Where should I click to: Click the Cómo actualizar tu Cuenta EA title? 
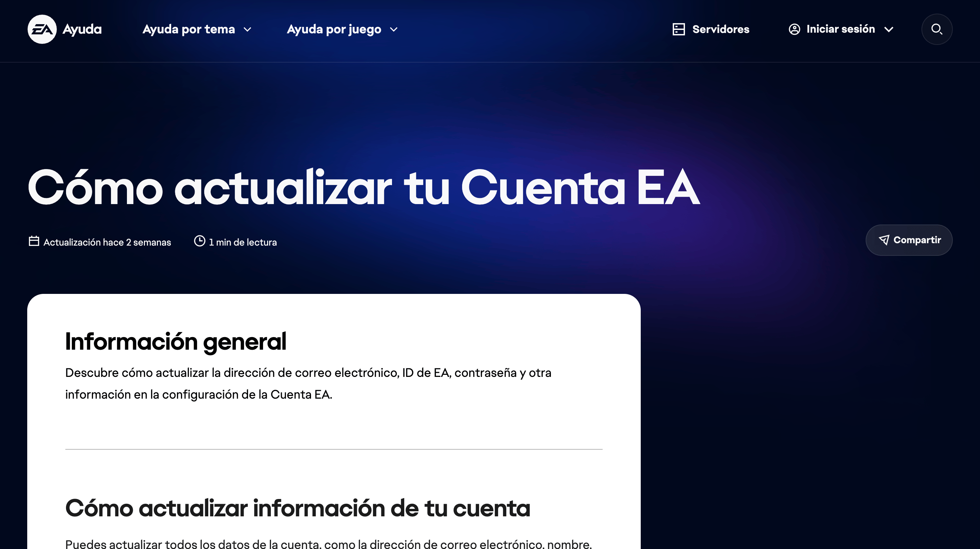[x=363, y=187]
